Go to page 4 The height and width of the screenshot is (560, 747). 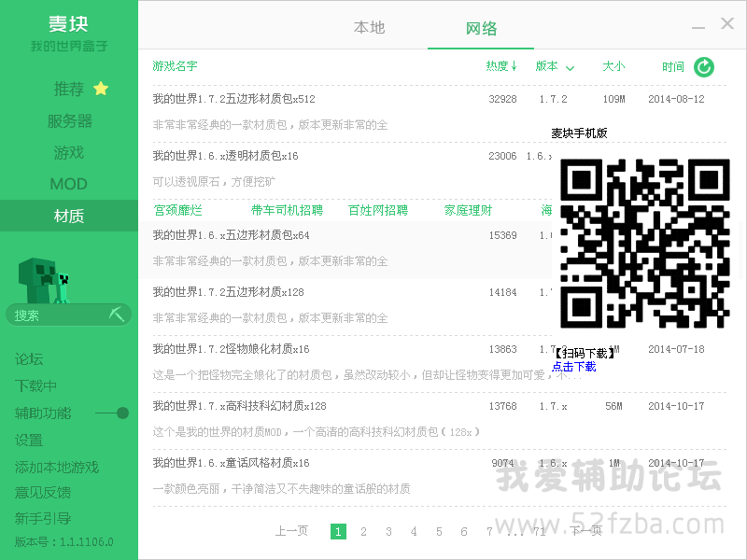[414, 531]
